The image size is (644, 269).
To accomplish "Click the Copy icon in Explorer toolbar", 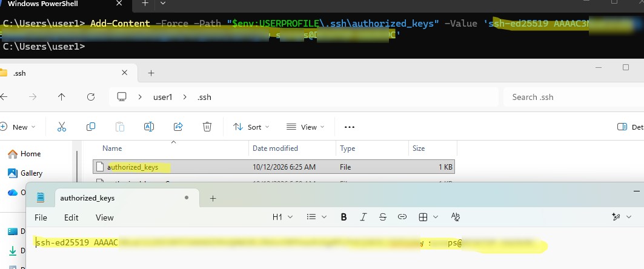I will pyautogui.click(x=91, y=127).
